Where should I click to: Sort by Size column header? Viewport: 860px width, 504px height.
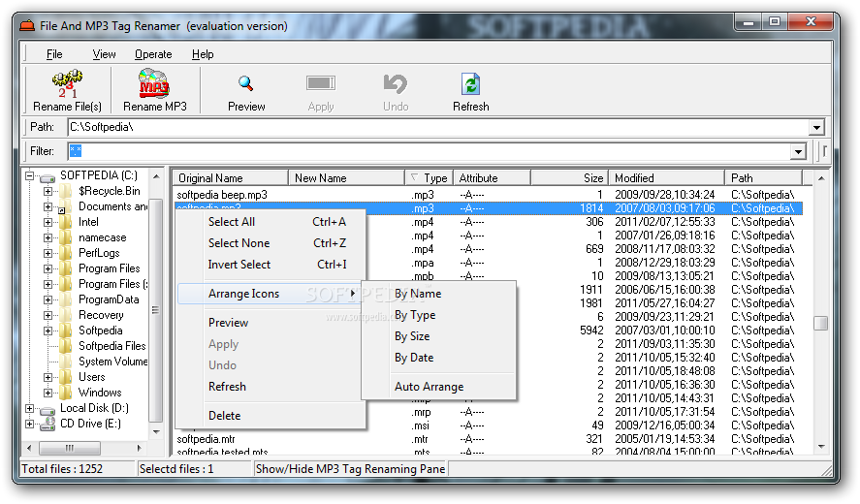pyautogui.click(x=570, y=178)
